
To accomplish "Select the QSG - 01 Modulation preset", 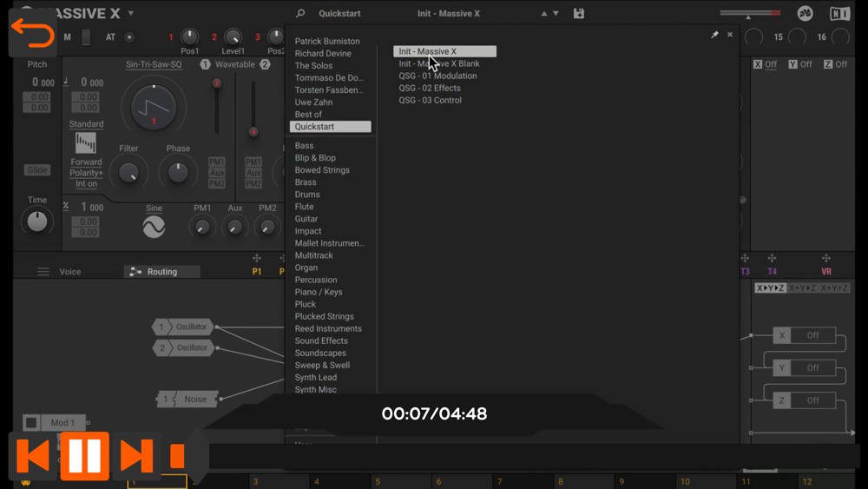I will 437,76.
